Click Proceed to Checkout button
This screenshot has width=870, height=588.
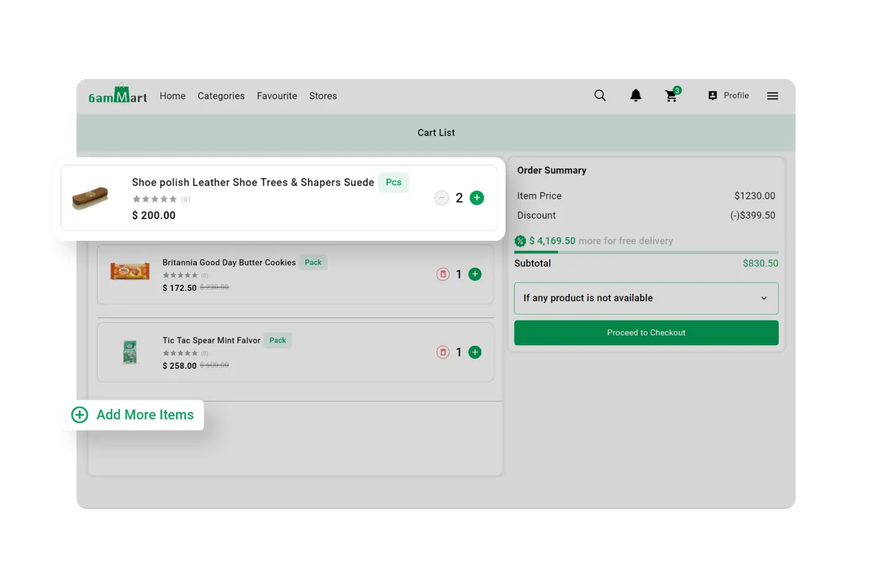pyautogui.click(x=646, y=333)
